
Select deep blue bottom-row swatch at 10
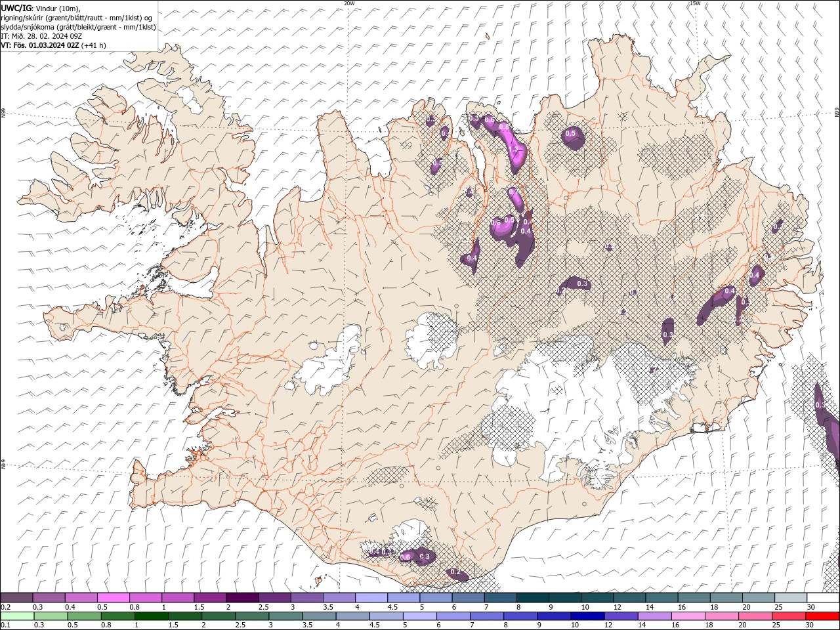(587, 616)
